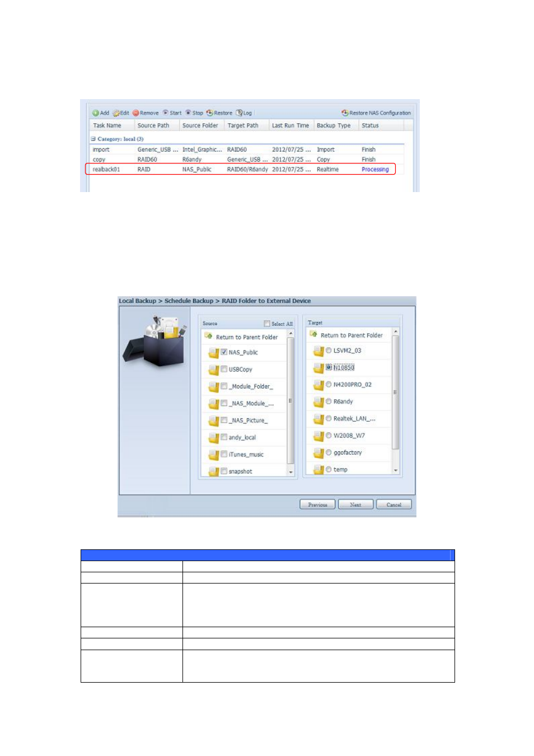This screenshot has height=756, width=534.
Task: Click the _Module_Folder_ folder icon
Action: coord(213,387)
